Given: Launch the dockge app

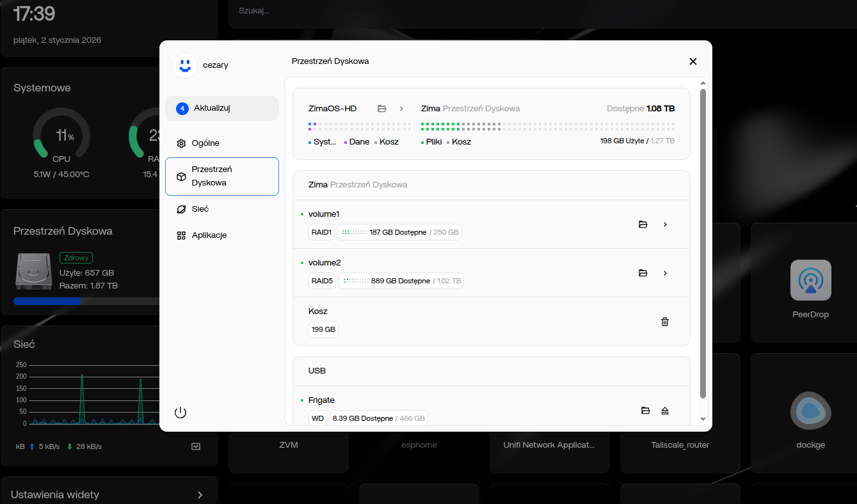Looking at the screenshot, I should click(x=810, y=411).
